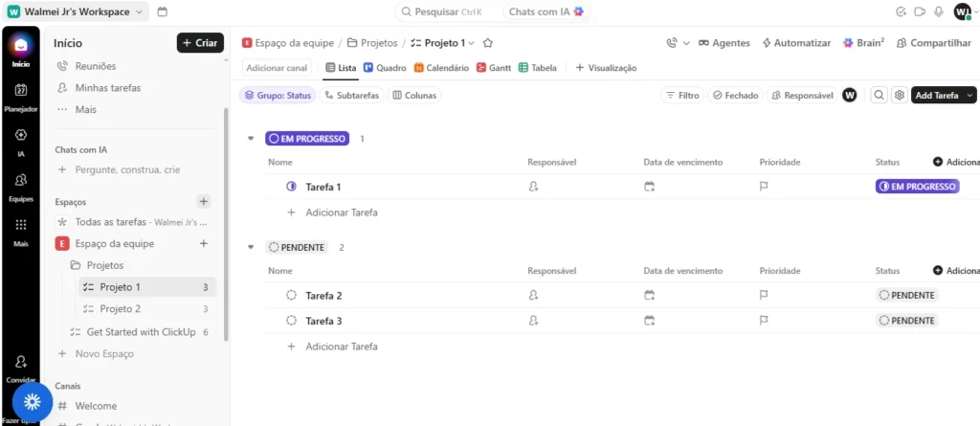The width and height of the screenshot is (980, 426).
Task: Open Minhas tarefas in the sidebar
Action: (x=107, y=87)
